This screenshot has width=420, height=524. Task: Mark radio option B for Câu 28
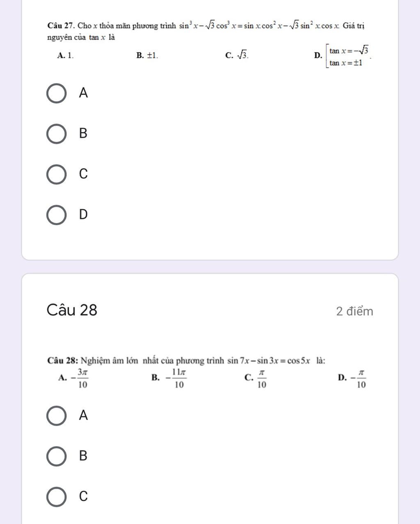tap(56, 456)
